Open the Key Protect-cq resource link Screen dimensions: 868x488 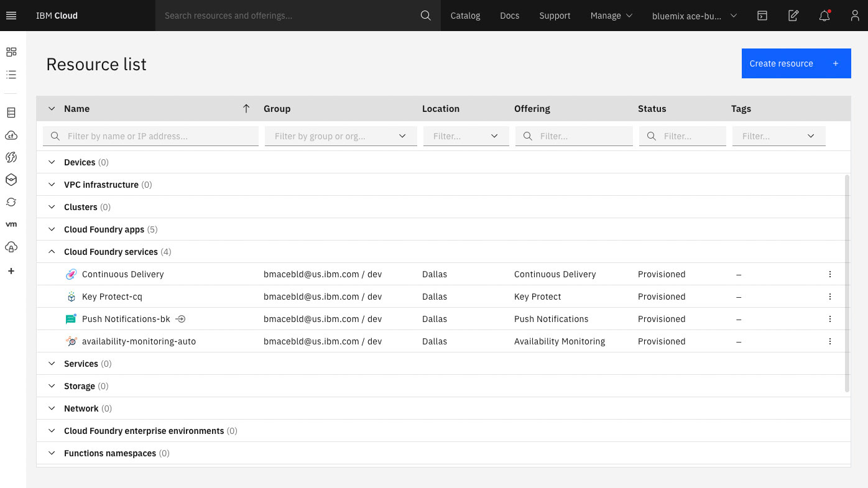112,297
